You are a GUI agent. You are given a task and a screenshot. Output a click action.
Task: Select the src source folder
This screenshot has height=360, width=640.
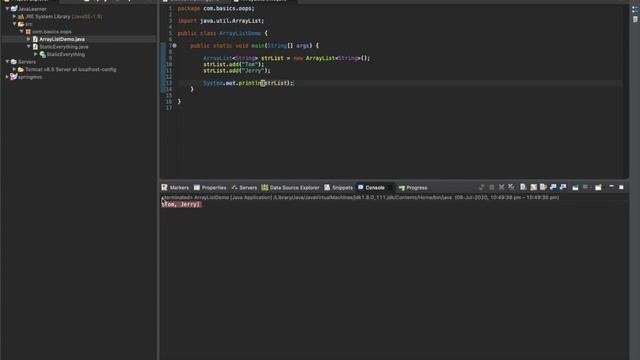(x=29, y=24)
